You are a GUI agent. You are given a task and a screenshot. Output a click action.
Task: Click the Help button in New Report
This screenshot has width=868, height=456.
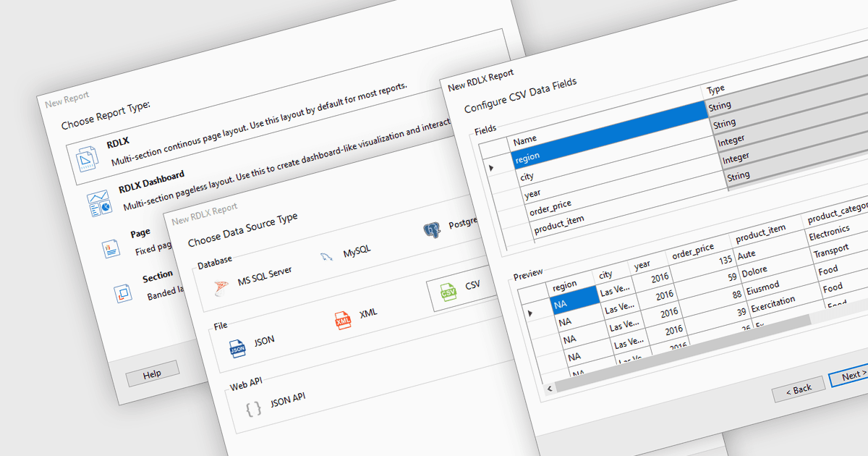point(152,373)
